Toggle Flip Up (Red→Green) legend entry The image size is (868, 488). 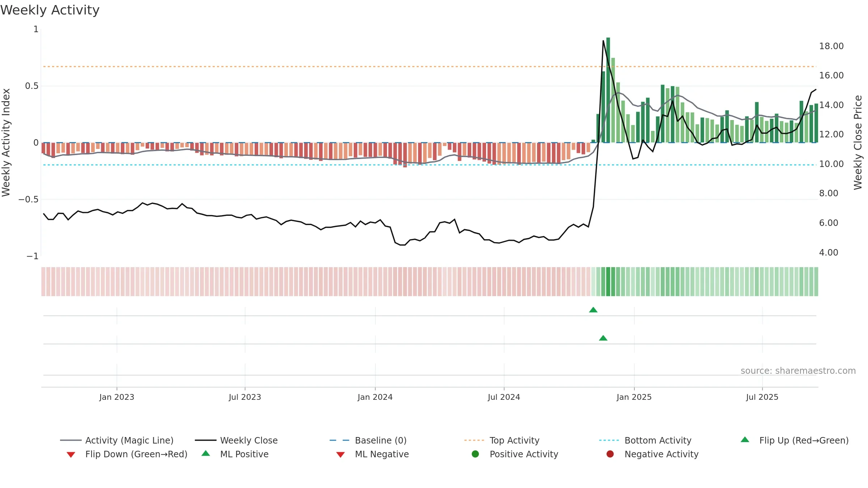pyautogui.click(x=794, y=440)
